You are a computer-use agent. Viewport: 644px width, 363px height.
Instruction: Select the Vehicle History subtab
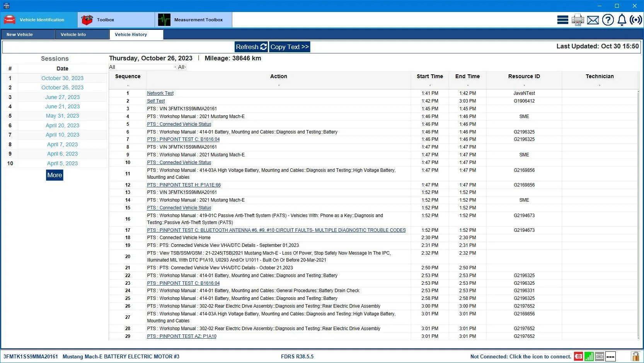136,34
